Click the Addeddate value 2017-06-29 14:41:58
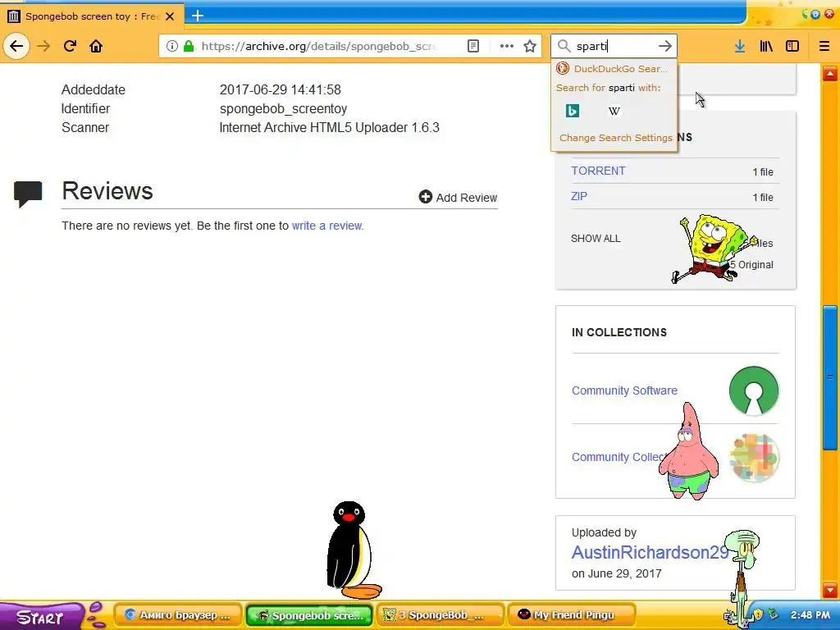Image resolution: width=840 pixels, height=630 pixels. 281,89
